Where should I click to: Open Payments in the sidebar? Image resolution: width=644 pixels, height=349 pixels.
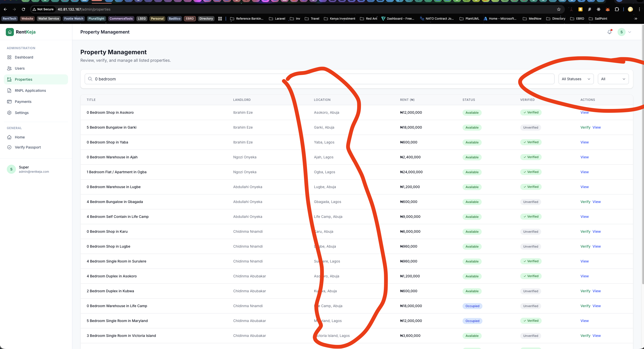point(23,102)
